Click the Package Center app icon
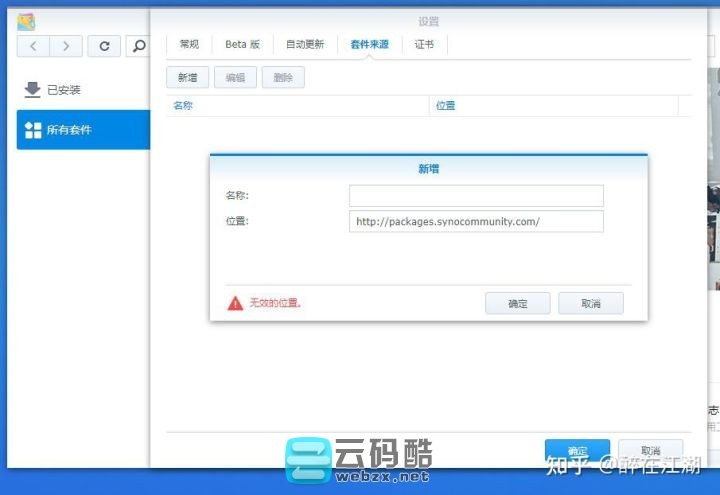Image resolution: width=720 pixels, height=495 pixels. click(26, 20)
